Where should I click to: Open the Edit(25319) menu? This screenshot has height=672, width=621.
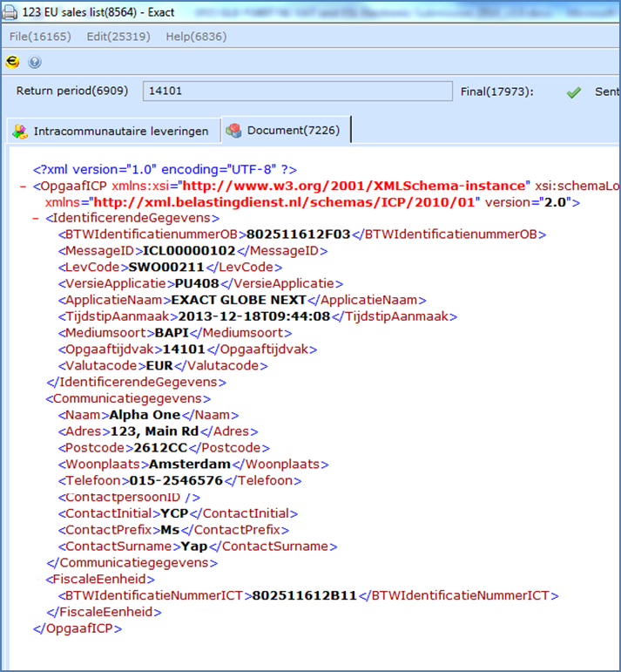tap(118, 37)
